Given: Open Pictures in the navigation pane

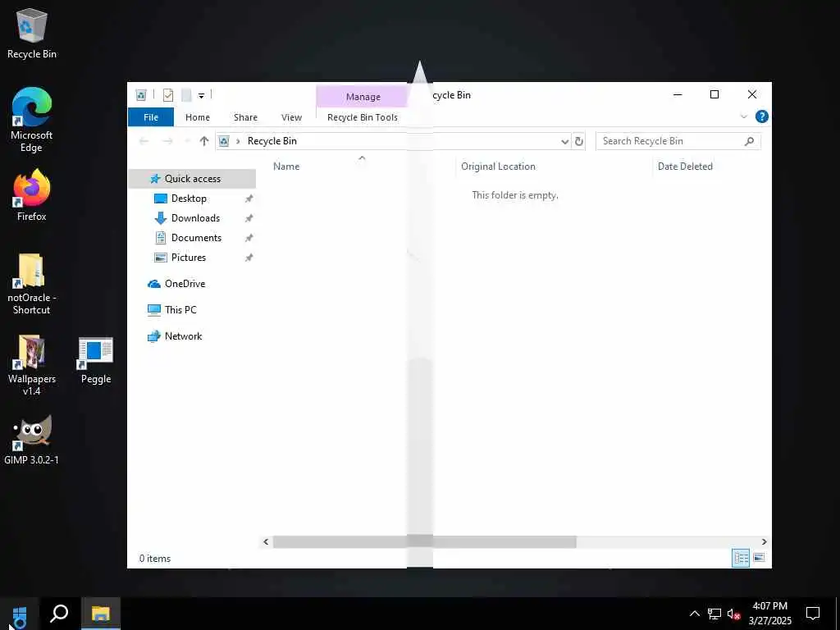Looking at the screenshot, I should click(x=189, y=258).
